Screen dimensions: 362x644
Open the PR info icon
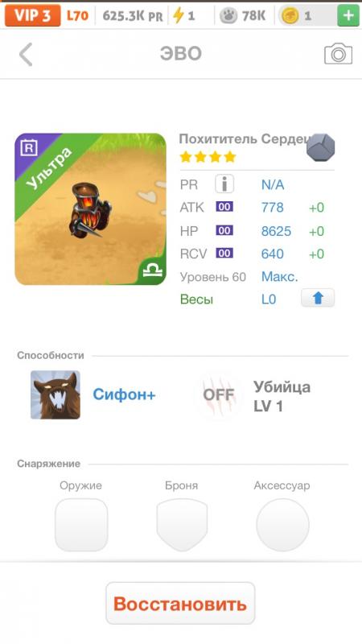click(224, 184)
